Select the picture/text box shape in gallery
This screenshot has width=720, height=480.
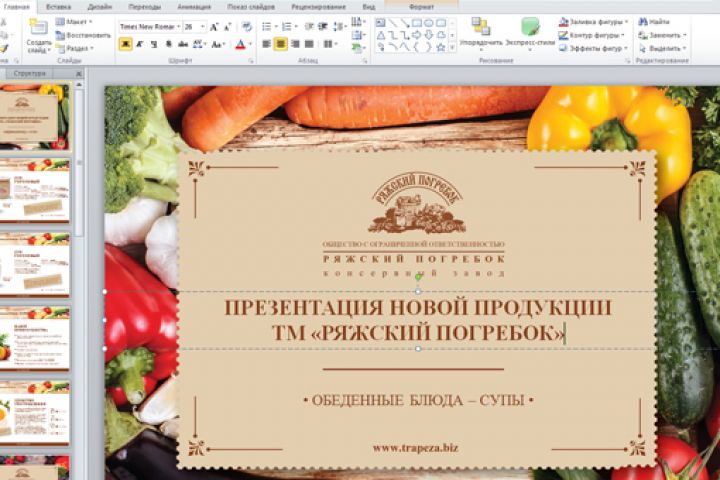coord(381,23)
